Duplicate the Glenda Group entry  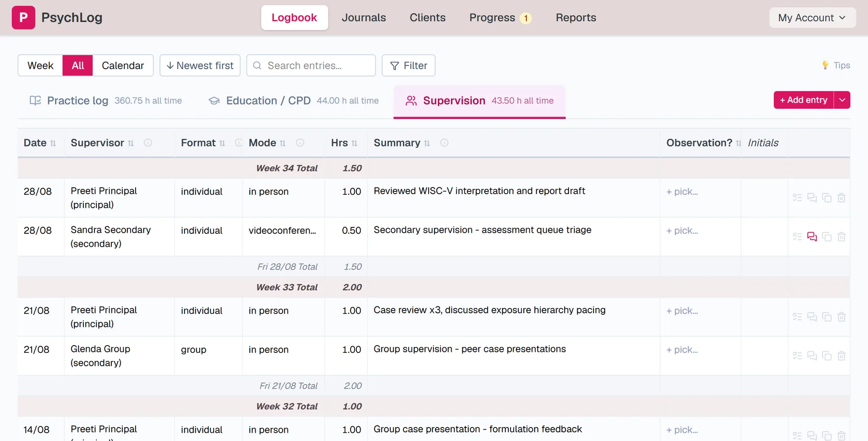coord(827,356)
